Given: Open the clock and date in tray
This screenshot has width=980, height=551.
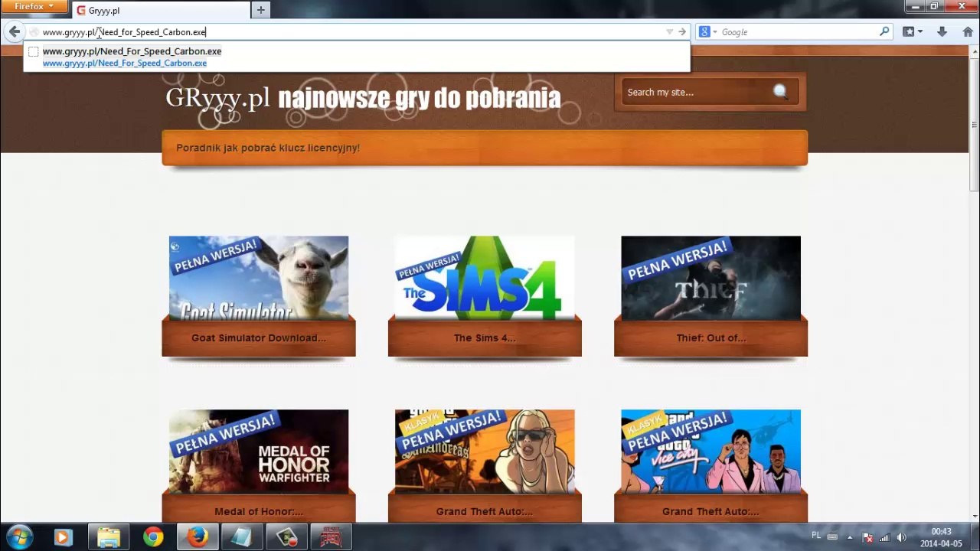Looking at the screenshot, I should (x=941, y=537).
